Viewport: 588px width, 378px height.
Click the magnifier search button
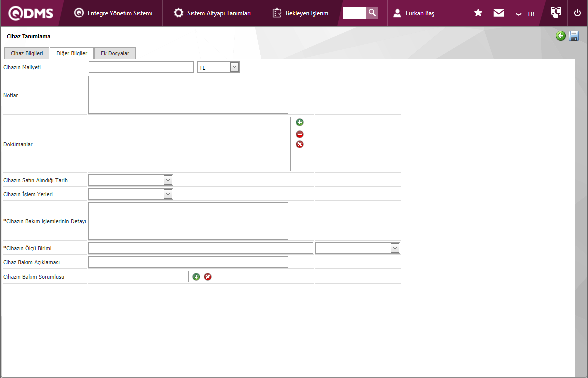372,13
